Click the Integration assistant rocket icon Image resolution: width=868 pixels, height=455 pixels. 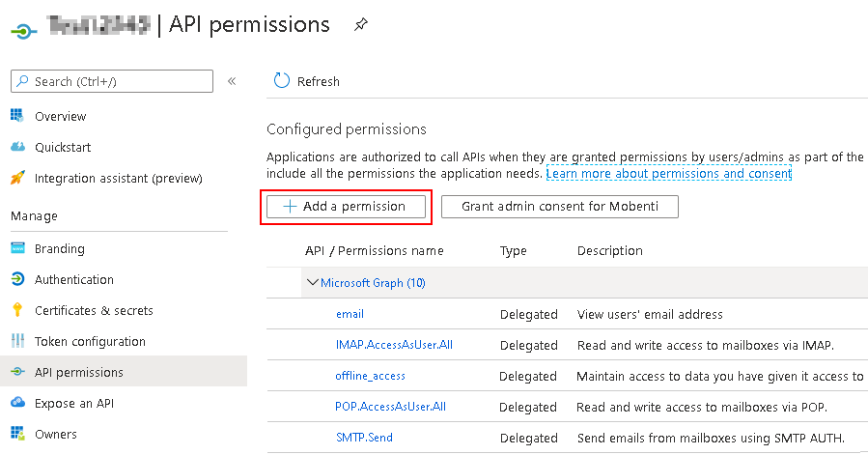(17, 178)
